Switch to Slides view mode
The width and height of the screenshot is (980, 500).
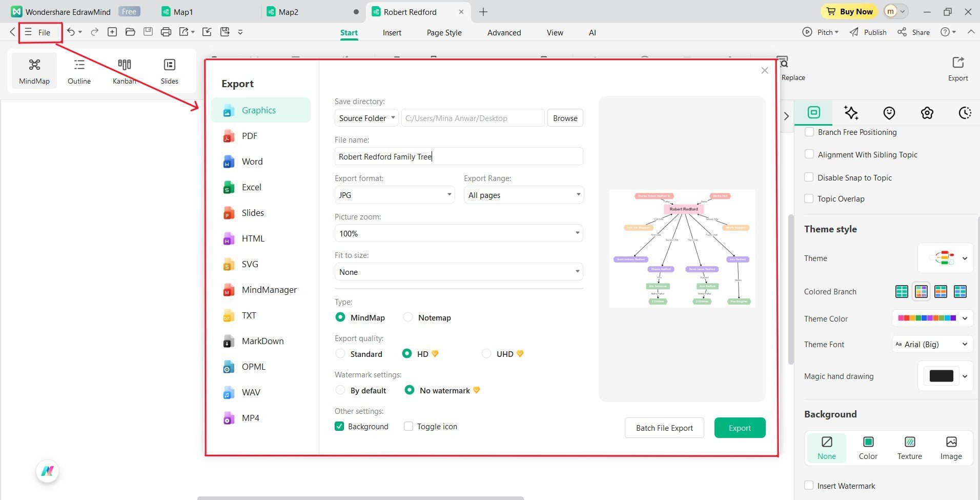tap(169, 70)
